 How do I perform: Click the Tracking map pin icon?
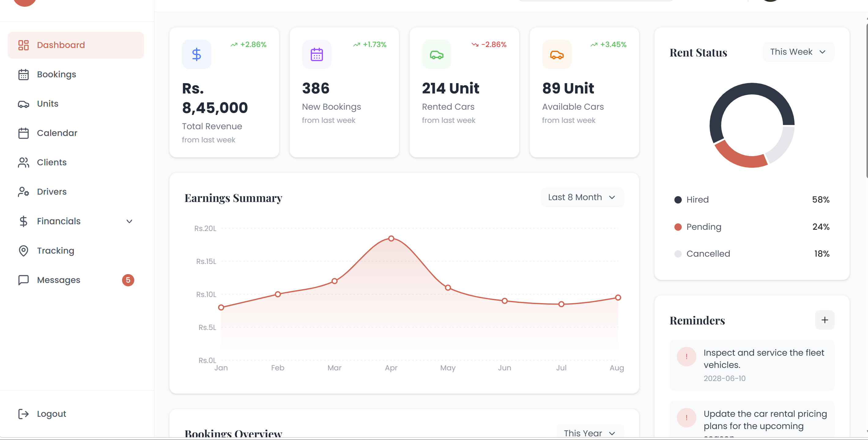[23, 251]
